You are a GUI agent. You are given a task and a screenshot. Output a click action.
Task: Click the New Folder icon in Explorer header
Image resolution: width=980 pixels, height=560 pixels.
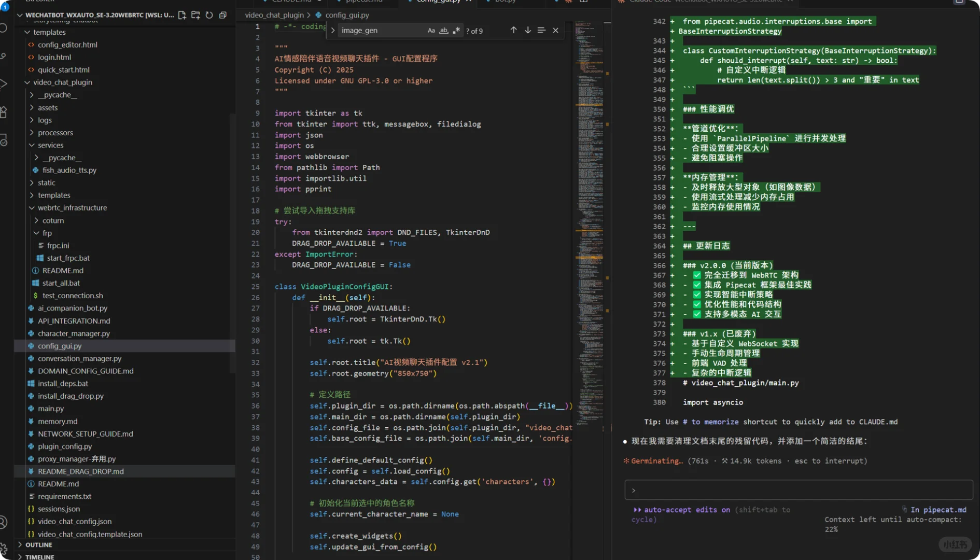coord(195,15)
